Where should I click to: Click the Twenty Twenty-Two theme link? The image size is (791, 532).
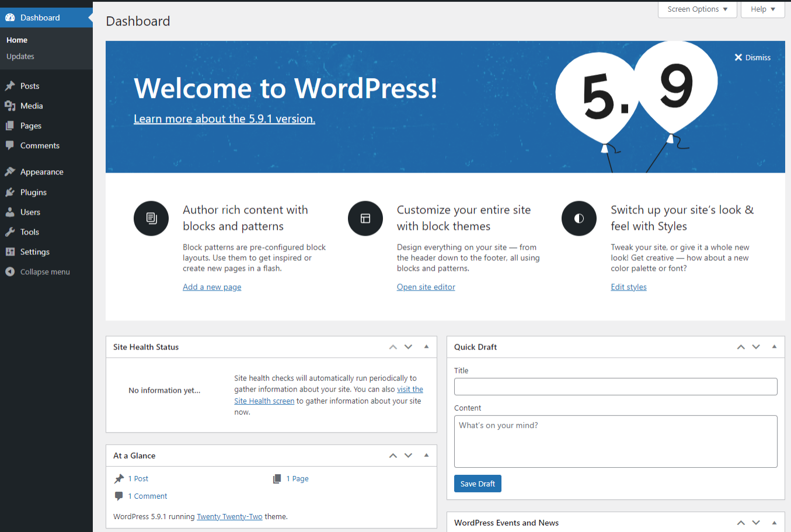point(229,516)
